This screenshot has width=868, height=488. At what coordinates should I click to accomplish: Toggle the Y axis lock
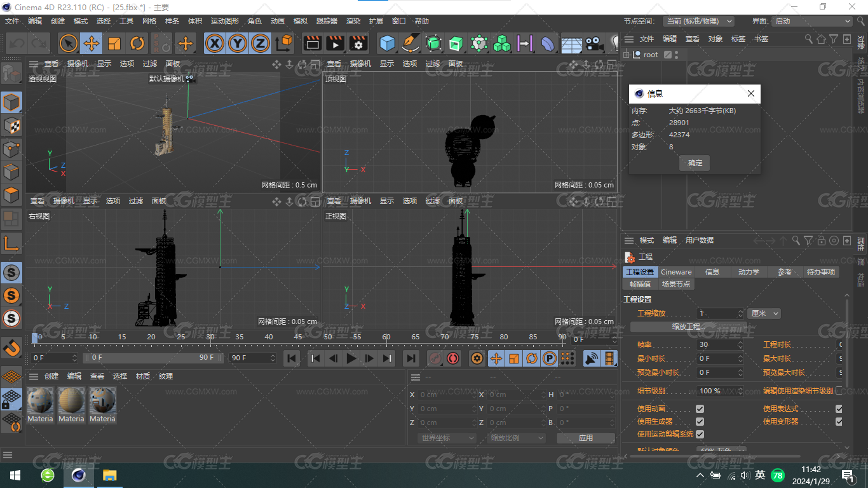(x=238, y=43)
